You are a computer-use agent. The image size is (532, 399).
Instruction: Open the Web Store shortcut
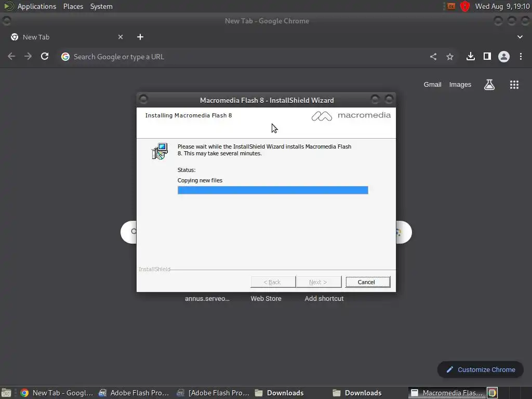pyautogui.click(x=266, y=299)
